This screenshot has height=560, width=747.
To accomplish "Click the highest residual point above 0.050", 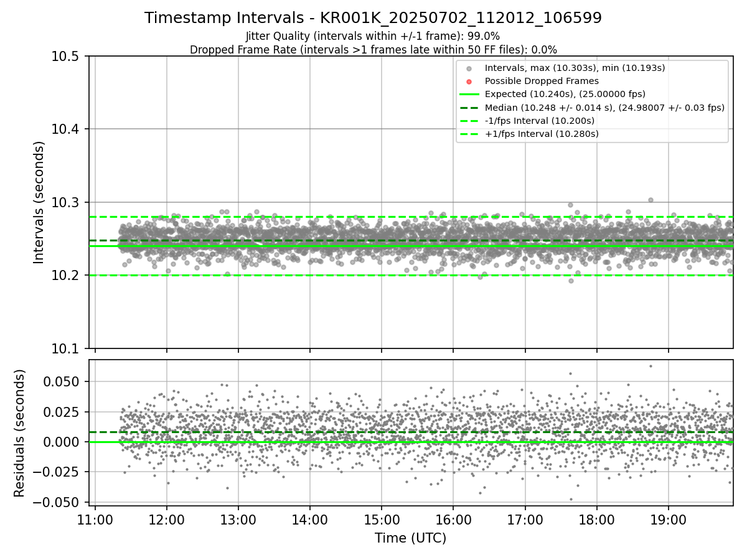I will tap(651, 366).
